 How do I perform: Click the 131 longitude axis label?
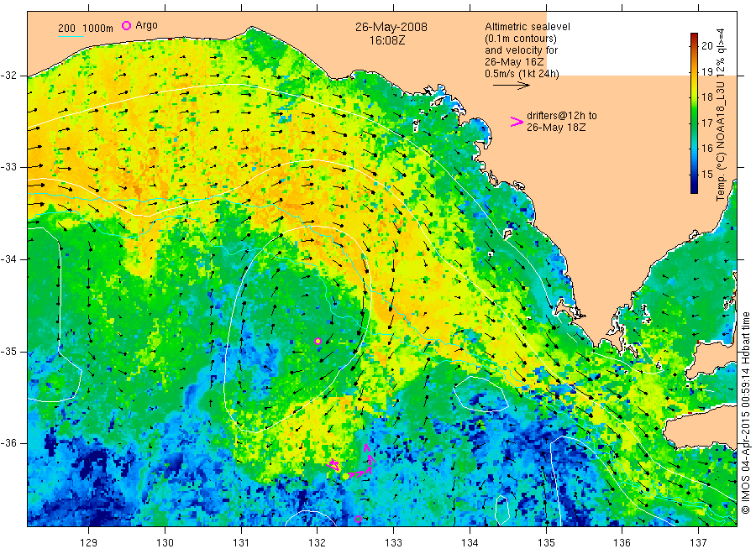(241, 543)
